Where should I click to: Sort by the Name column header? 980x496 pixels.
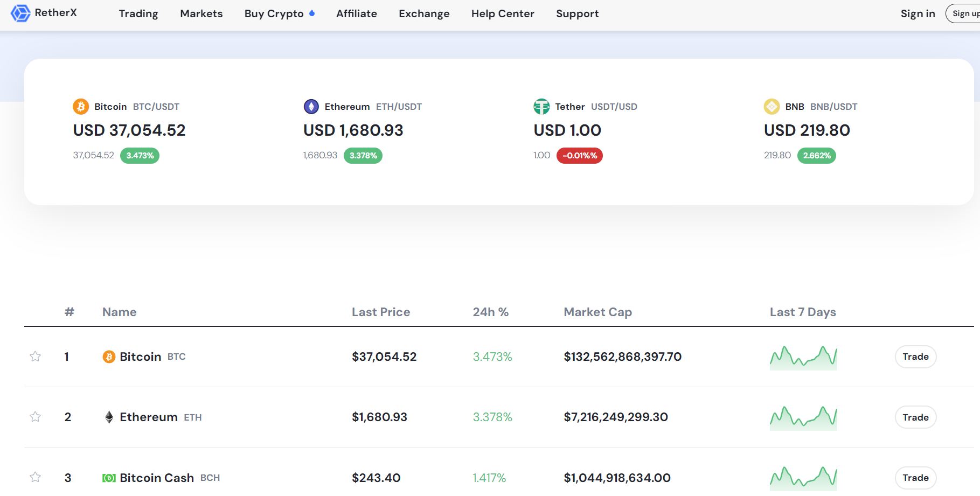[x=120, y=312]
